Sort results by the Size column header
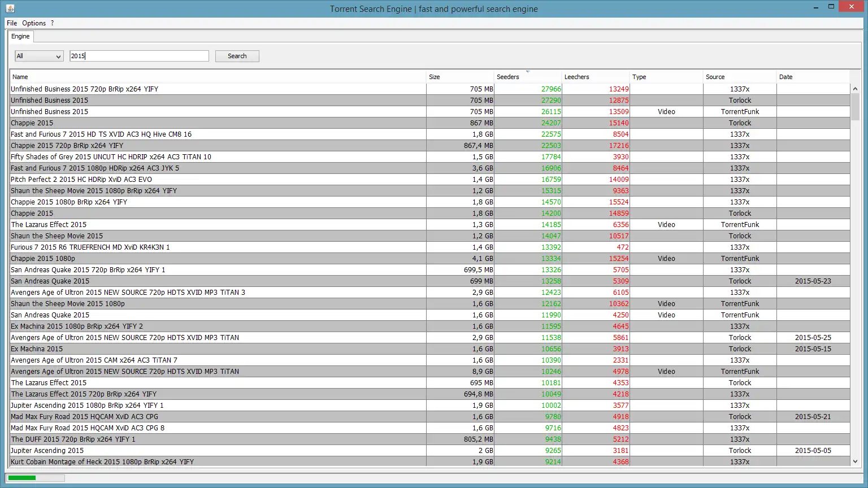 pos(460,77)
